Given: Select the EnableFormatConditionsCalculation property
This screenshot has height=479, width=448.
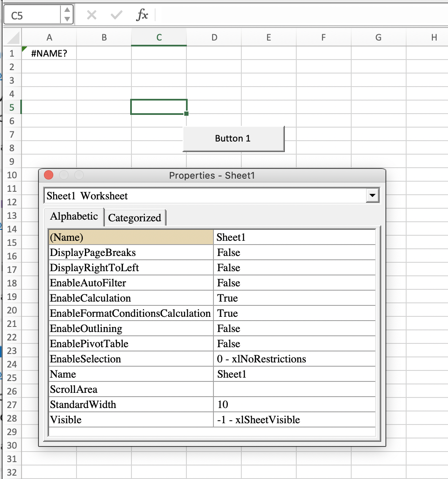Looking at the screenshot, I should [131, 313].
